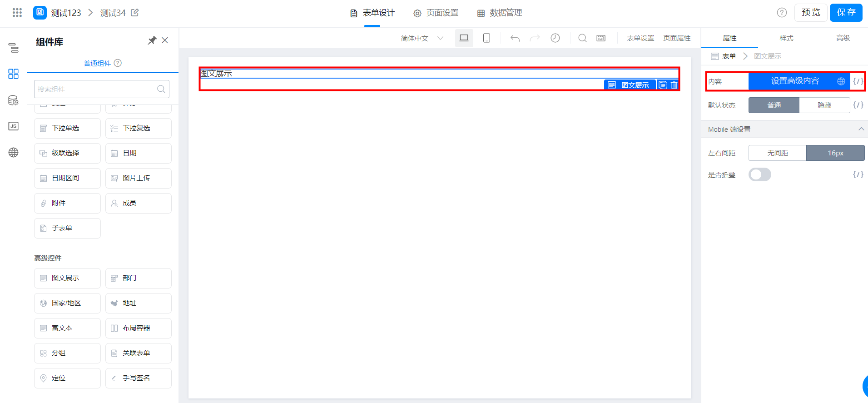Set default state to 隐藏
The height and width of the screenshot is (403, 868).
point(824,105)
